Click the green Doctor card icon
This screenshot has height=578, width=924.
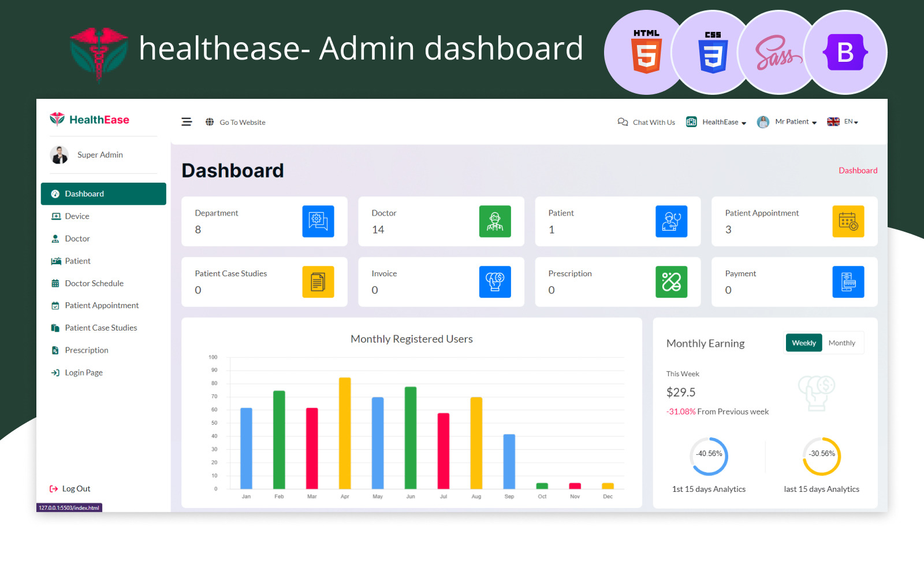[x=495, y=221]
